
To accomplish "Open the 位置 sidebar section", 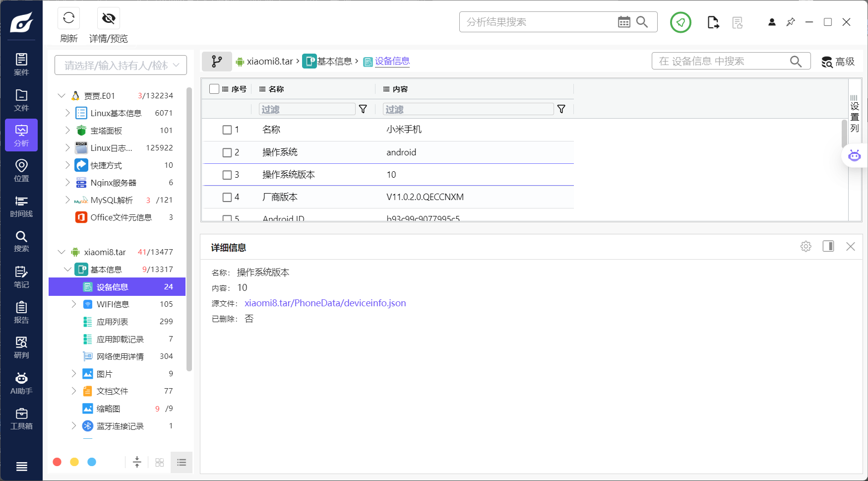I will point(21,171).
